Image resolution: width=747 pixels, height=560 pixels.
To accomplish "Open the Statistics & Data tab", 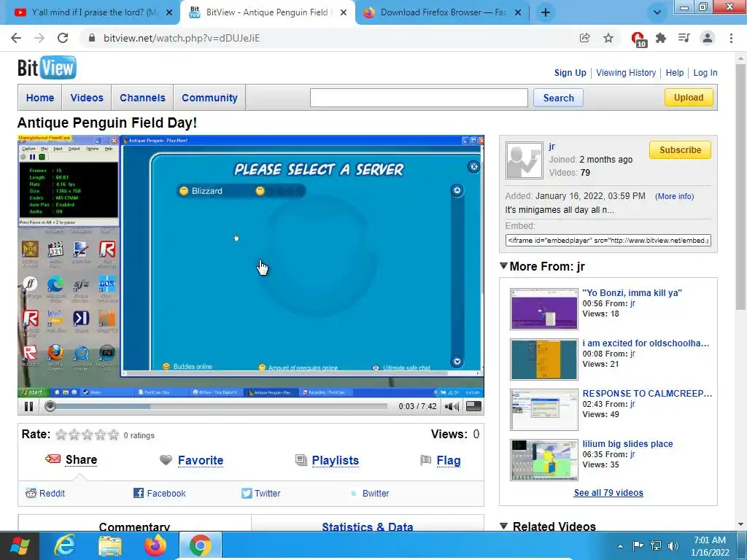I will click(x=368, y=526).
